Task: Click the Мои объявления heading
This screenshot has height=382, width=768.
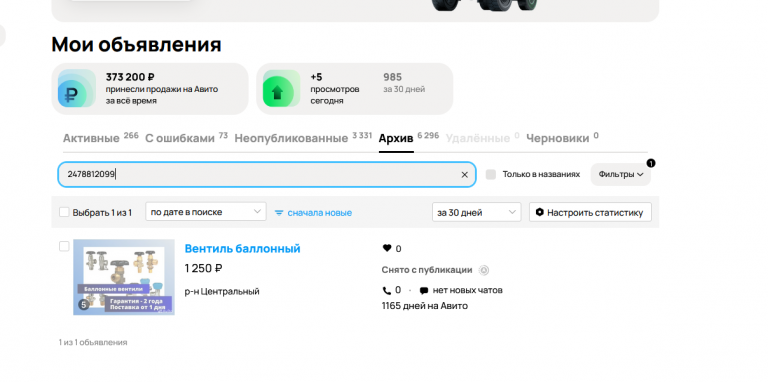Action: pyautogui.click(x=136, y=44)
